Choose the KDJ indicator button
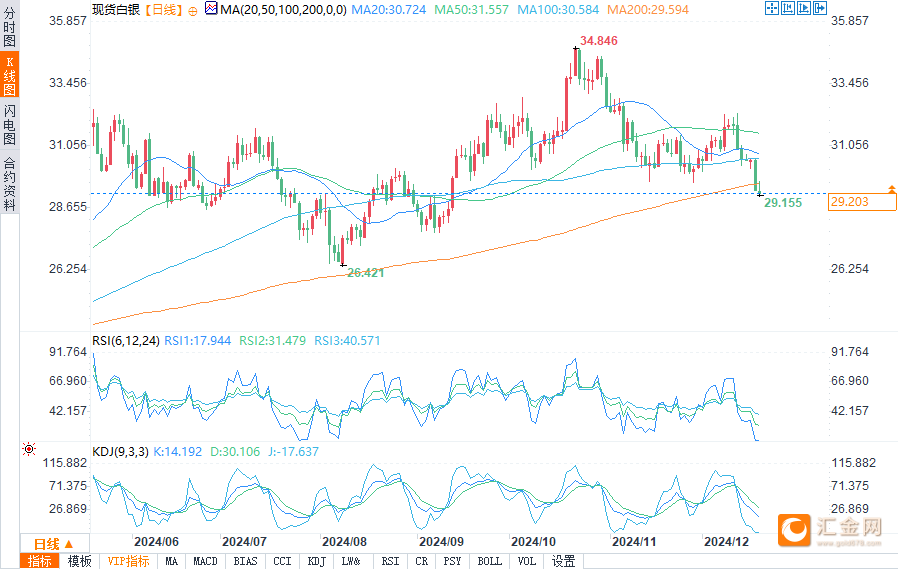Image resolution: width=898 pixels, height=569 pixels. click(316, 562)
